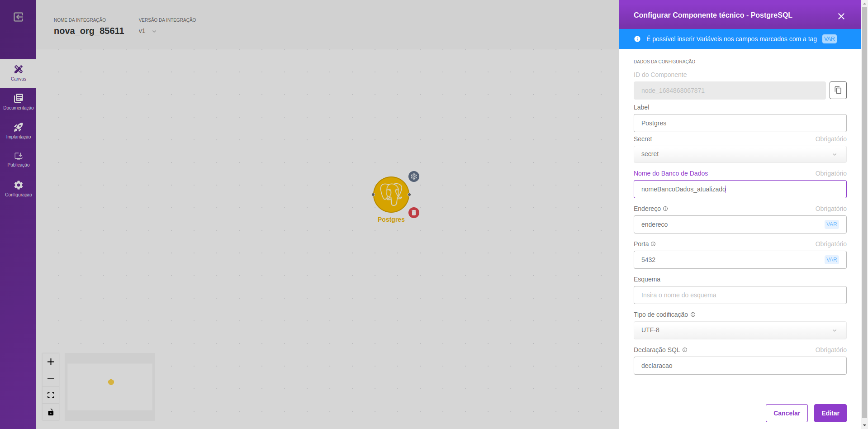Edit the Porta field with 5432
Image resolution: width=868 pixels, height=429 pixels.
740,260
